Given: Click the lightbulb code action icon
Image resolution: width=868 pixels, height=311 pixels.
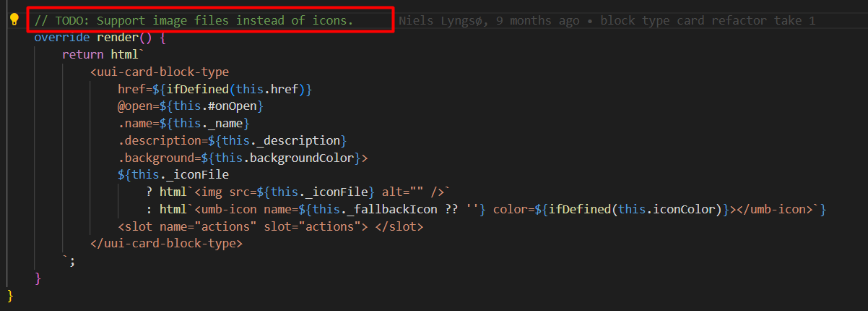Looking at the screenshot, I should (14, 20).
